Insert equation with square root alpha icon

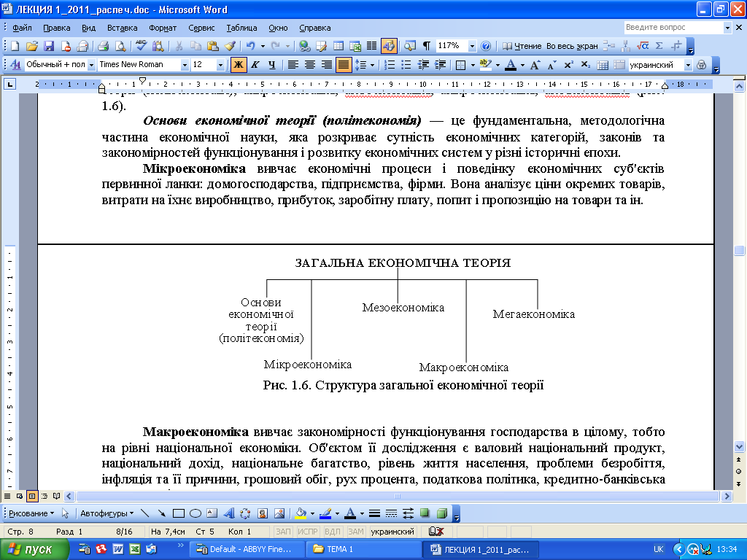[x=643, y=46]
